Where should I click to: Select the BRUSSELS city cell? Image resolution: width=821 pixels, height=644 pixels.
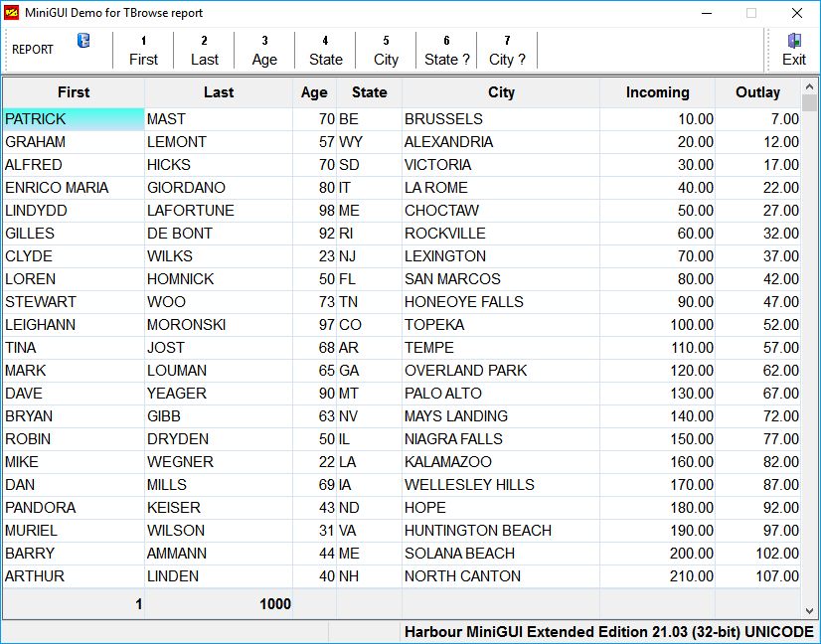[x=501, y=119]
